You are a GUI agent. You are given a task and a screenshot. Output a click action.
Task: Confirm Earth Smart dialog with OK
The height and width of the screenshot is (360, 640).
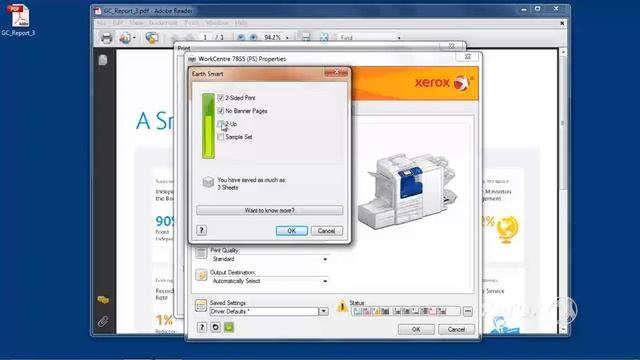pos(291,231)
